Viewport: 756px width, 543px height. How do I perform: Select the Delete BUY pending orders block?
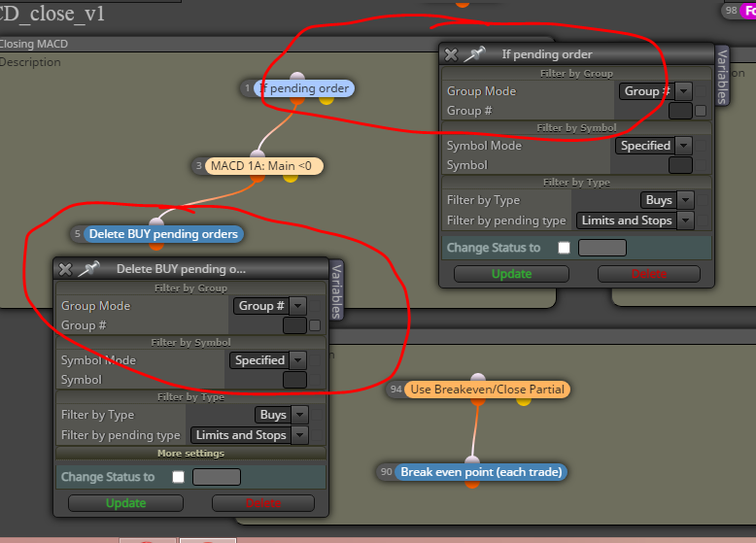(163, 234)
